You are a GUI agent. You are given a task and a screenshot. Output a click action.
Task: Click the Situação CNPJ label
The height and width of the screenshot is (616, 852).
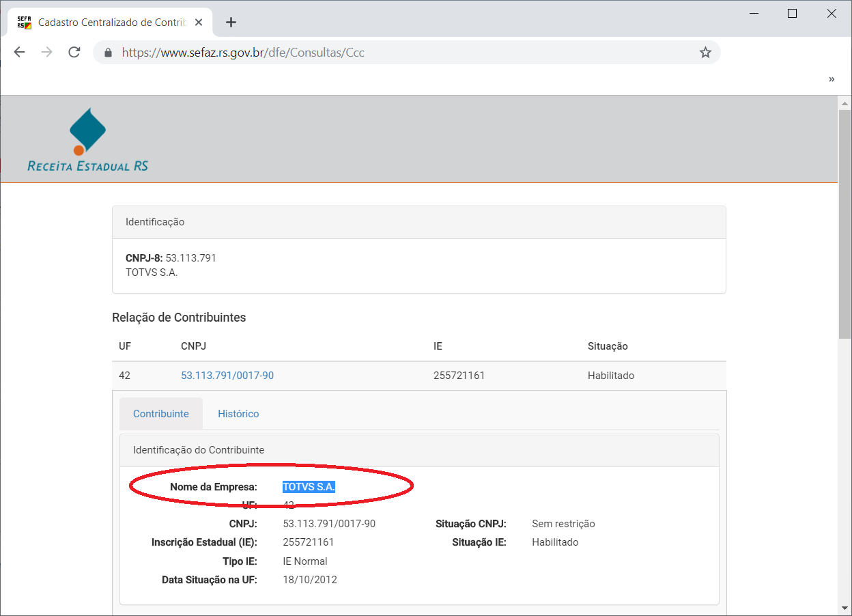471,524
